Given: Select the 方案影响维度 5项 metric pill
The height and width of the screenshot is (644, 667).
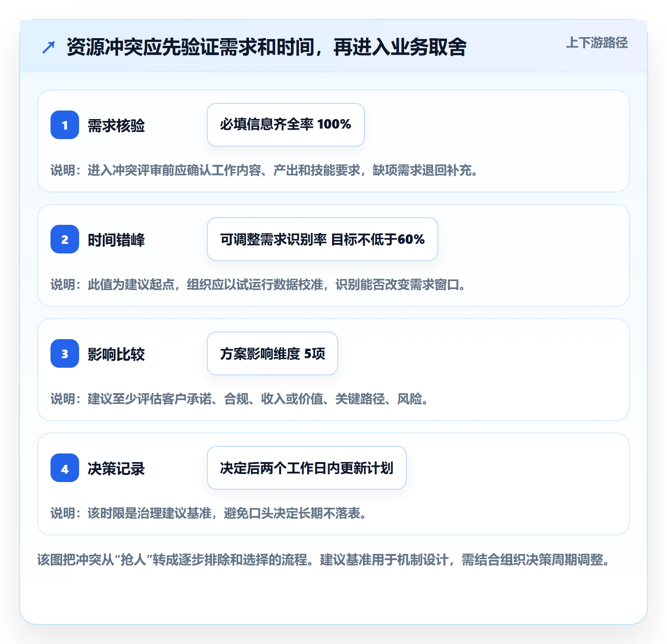Looking at the screenshot, I should [x=273, y=353].
